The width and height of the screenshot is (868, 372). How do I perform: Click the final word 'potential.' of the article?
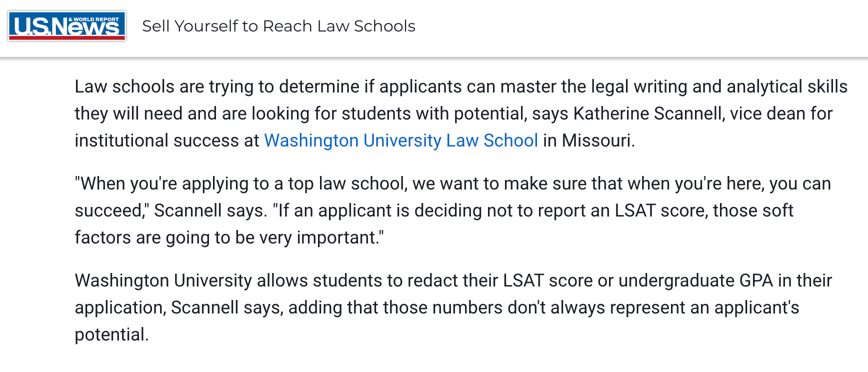coord(111,334)
